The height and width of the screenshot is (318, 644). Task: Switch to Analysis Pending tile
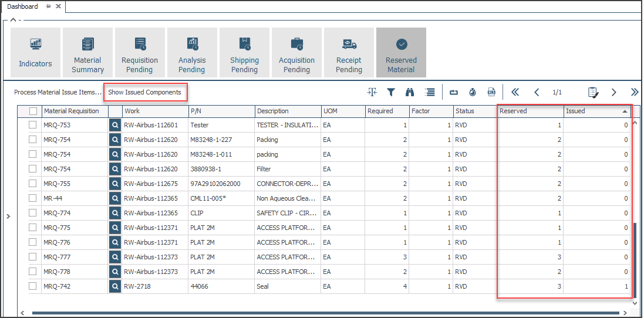click(192, 53)
